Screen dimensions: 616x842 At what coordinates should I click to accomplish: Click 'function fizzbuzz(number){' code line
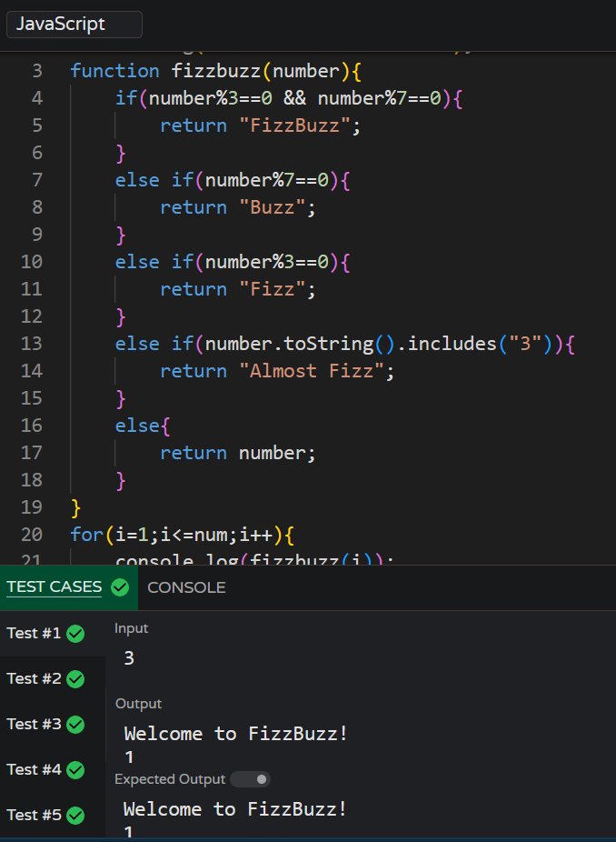coord(216,71)
